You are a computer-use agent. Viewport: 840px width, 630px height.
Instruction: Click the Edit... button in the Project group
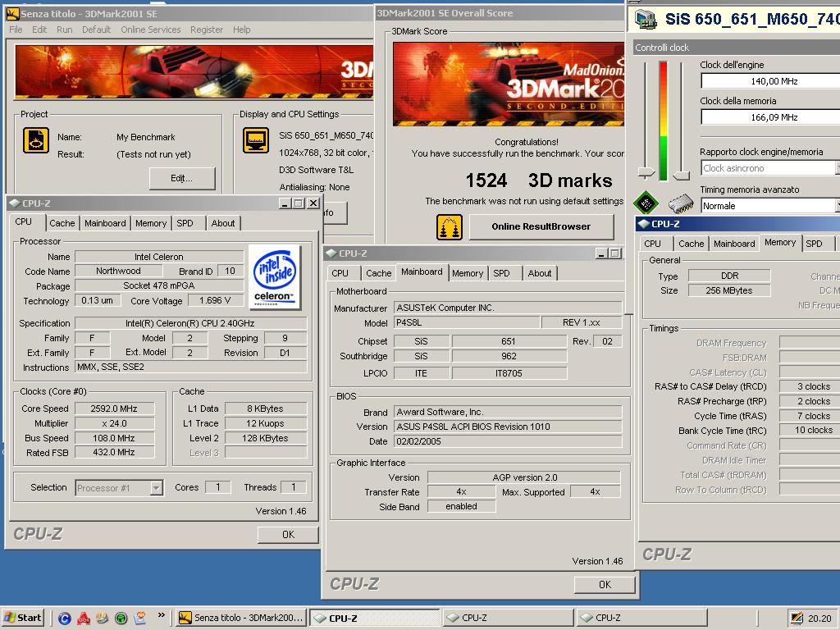click(x=182, y=178)
